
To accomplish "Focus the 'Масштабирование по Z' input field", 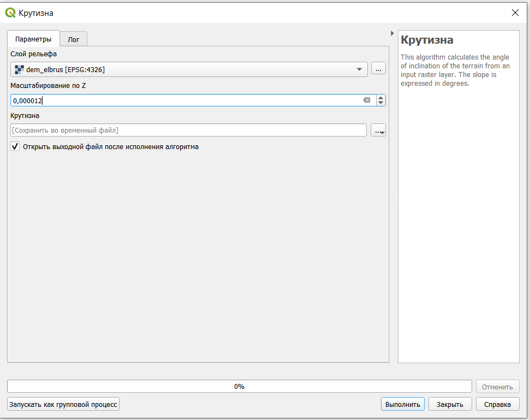I will 186,100.
